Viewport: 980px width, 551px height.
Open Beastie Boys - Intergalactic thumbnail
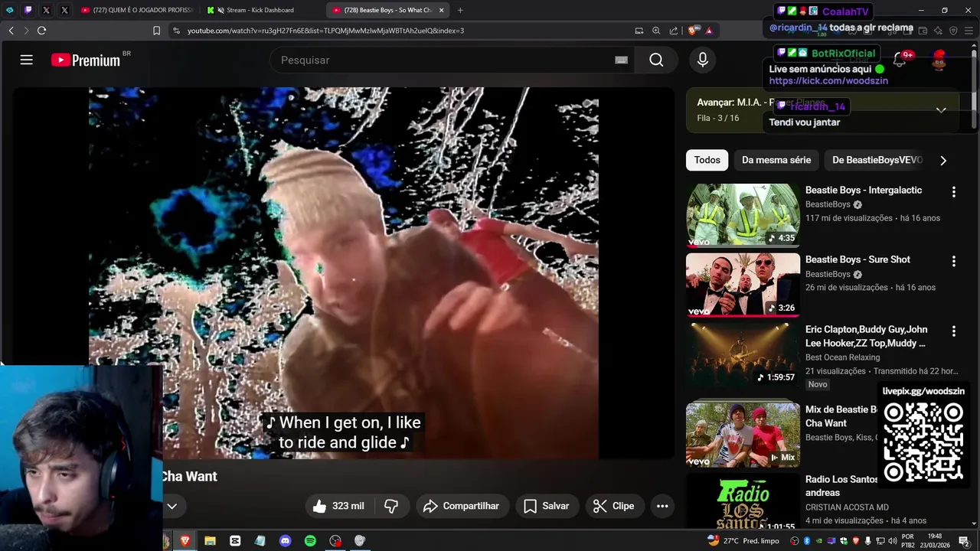point(743,215)
